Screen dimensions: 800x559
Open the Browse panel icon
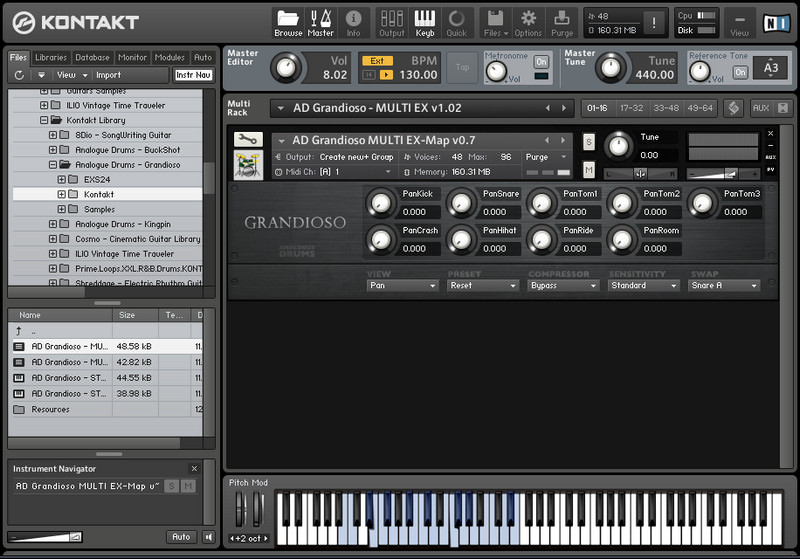(288, 23)
